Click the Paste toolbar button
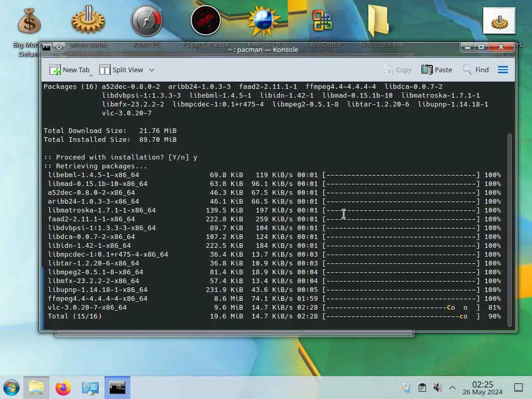The image size is (532, 399). tap(436, 70)
